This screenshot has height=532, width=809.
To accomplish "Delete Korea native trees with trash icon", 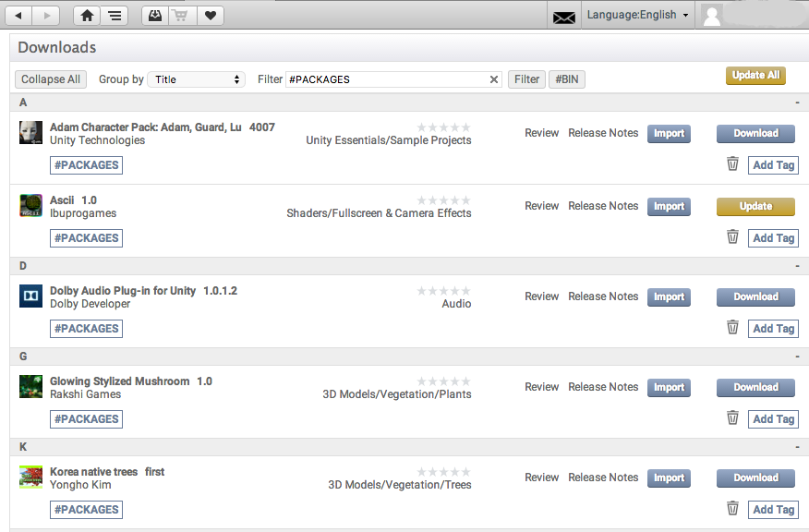I will point(732,509).
